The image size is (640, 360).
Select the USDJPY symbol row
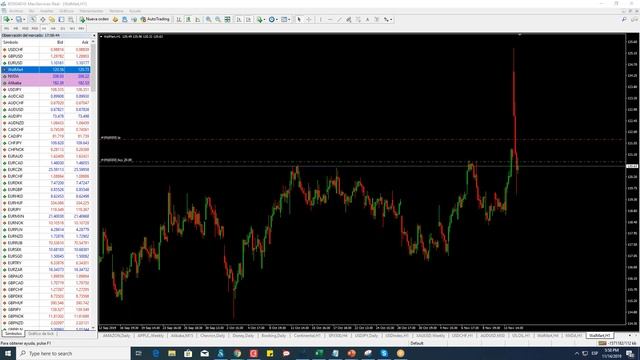[46, 89]
